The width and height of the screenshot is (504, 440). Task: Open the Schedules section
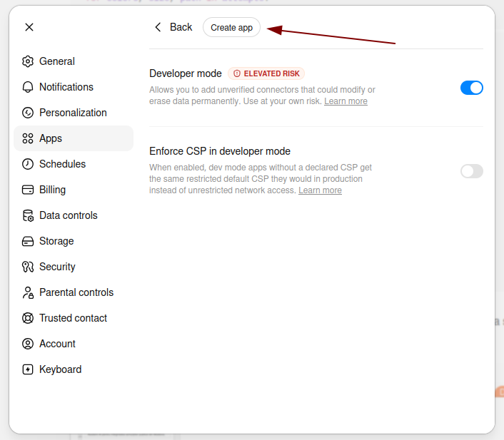74,164
